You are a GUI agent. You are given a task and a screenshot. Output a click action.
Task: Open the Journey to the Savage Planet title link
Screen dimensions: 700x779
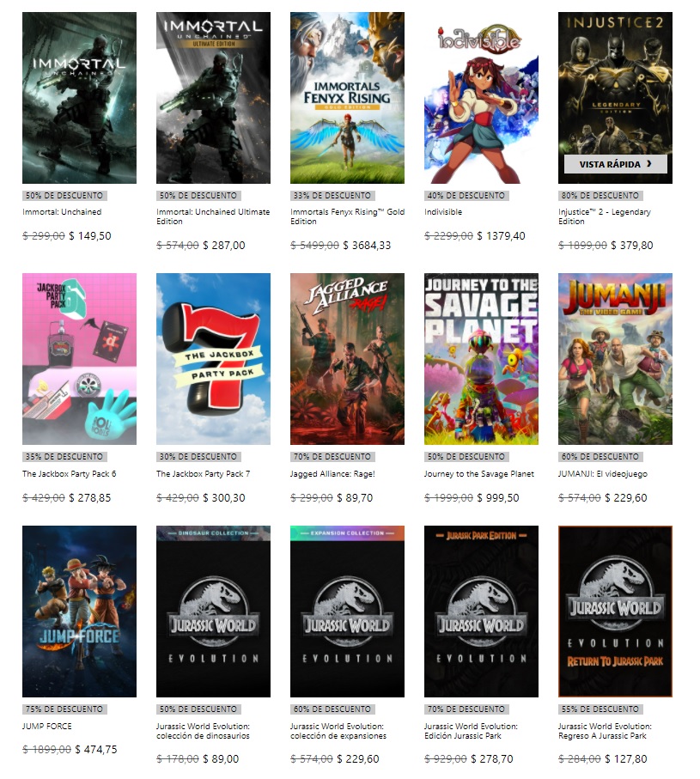coord(479,474)
